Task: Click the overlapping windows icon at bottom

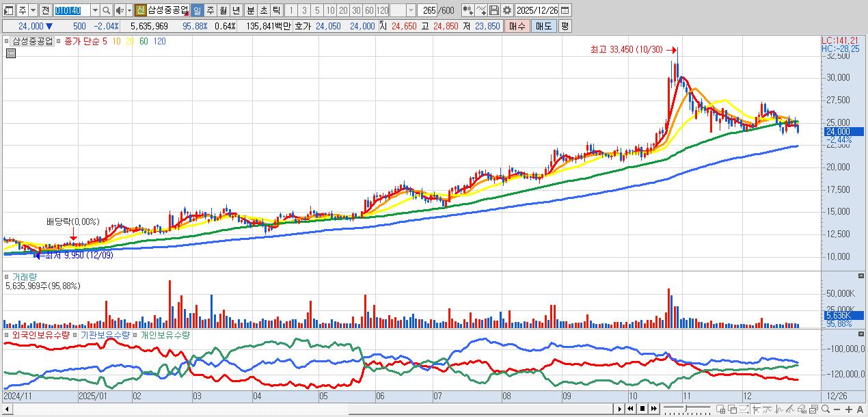Action: (733, 409)
